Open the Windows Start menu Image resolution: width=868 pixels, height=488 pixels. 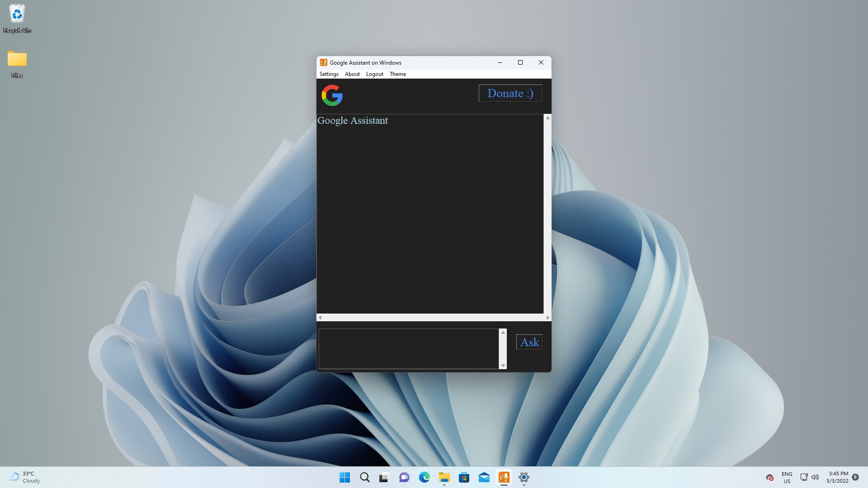point(344,477)
